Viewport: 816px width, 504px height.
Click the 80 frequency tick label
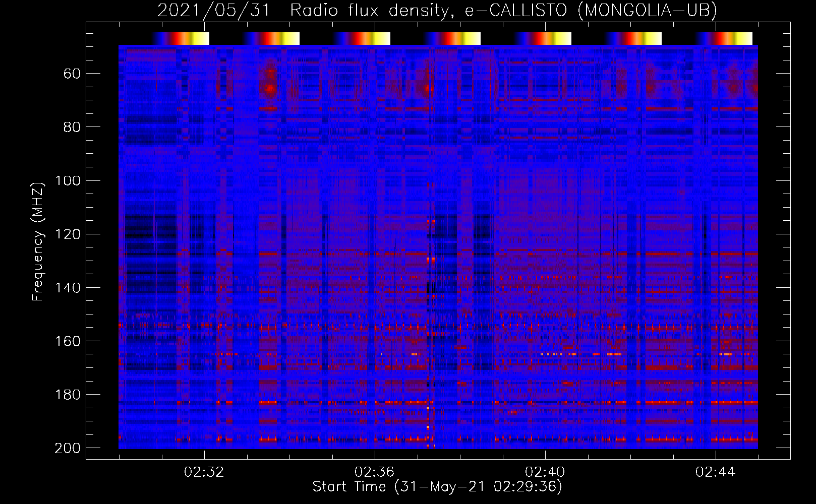[72, 127]
